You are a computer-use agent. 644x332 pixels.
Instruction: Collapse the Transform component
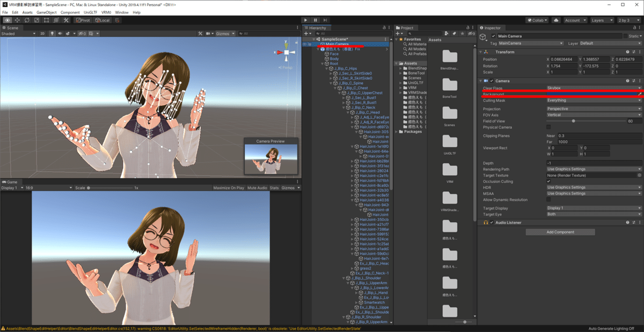[x=481, y=52]
